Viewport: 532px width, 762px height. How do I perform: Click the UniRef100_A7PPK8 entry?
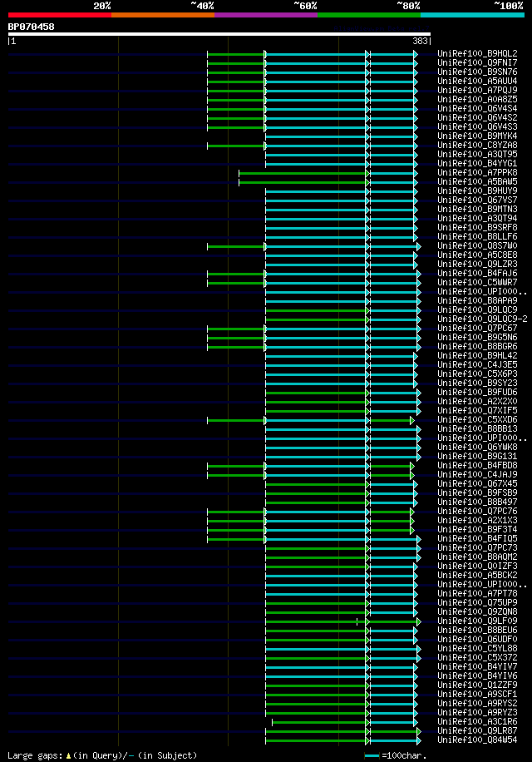tap(477, 172)
